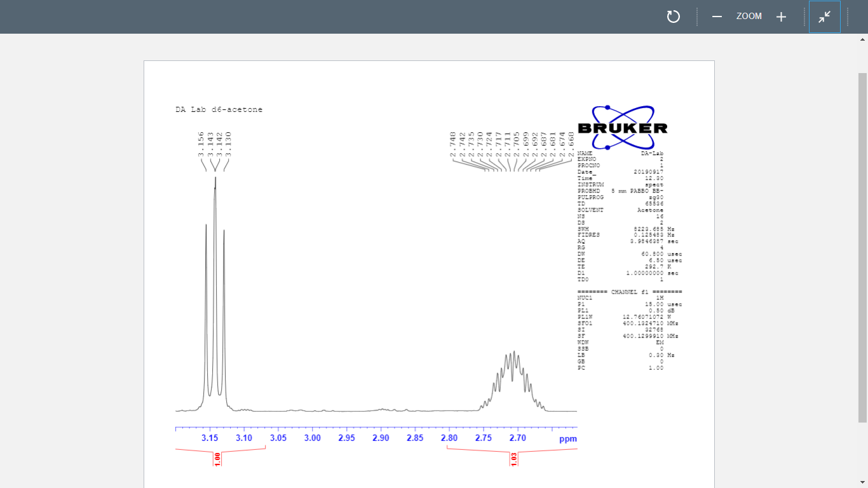Click the 3.130 peak label
868x488 pixels.
(229, 144)
